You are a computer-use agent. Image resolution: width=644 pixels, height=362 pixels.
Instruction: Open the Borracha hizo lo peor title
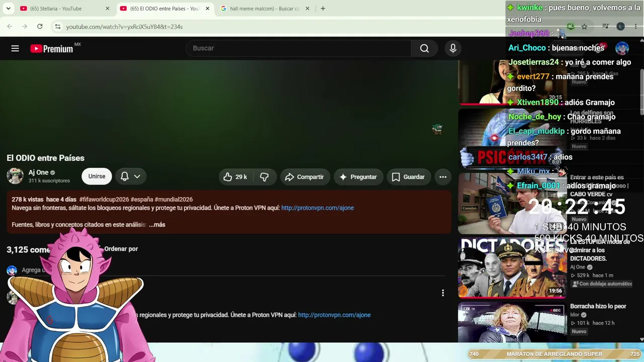(598, 306)
